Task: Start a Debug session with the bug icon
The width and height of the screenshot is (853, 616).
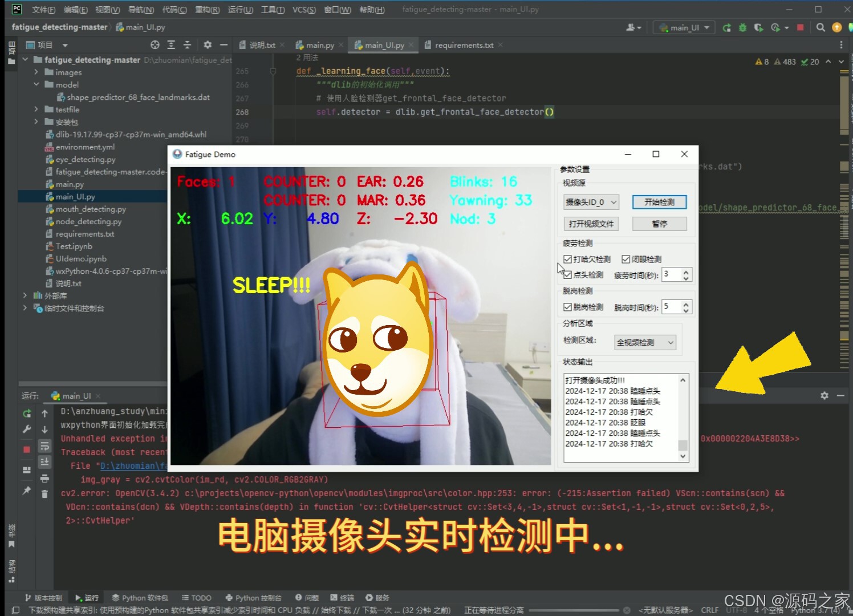Action: click(x=742, y=27)
